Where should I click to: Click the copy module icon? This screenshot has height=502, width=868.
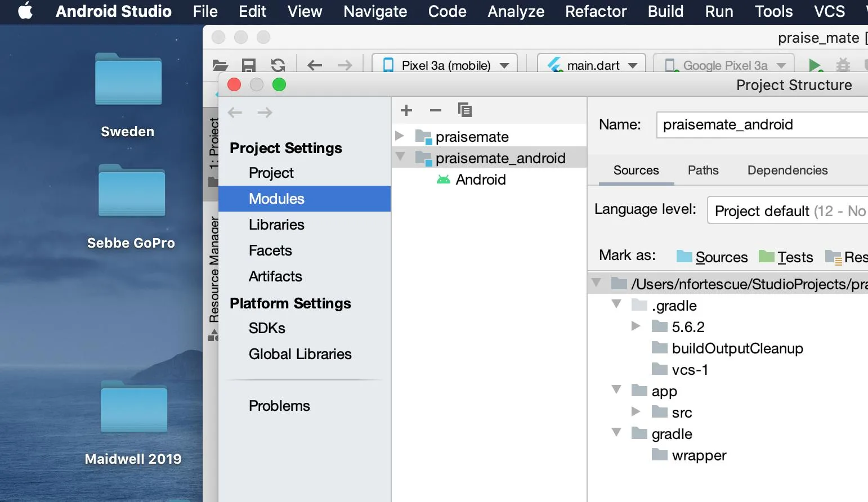point(464,110)
